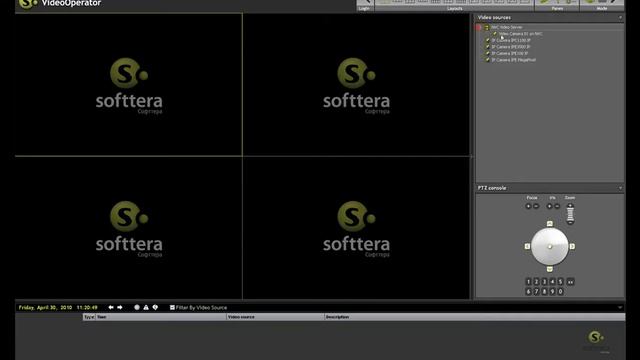Select PTZ preset 8
This screenshot has width=640, height=360.
point(544,291)
